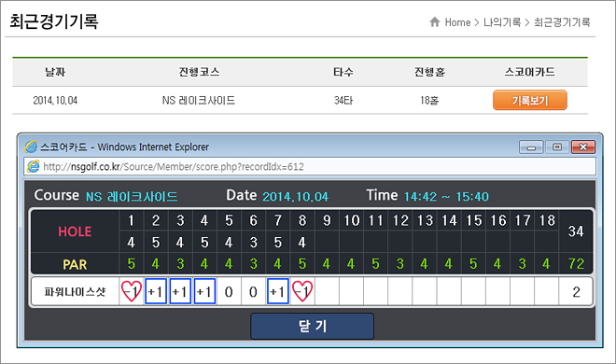
Task: Click the Internet Explorer icon in title bar
Action: coord(31,147)
